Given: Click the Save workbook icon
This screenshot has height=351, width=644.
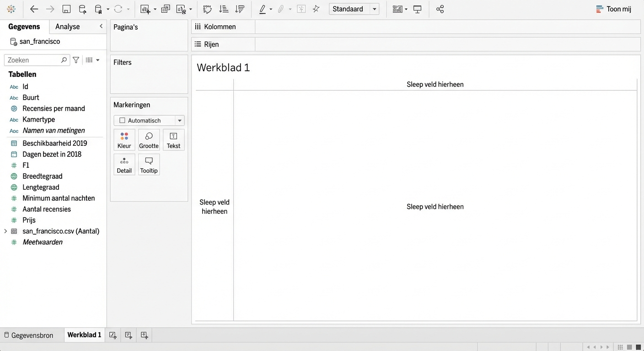Looking at the screenshot, I should click(x=66, y=9).
